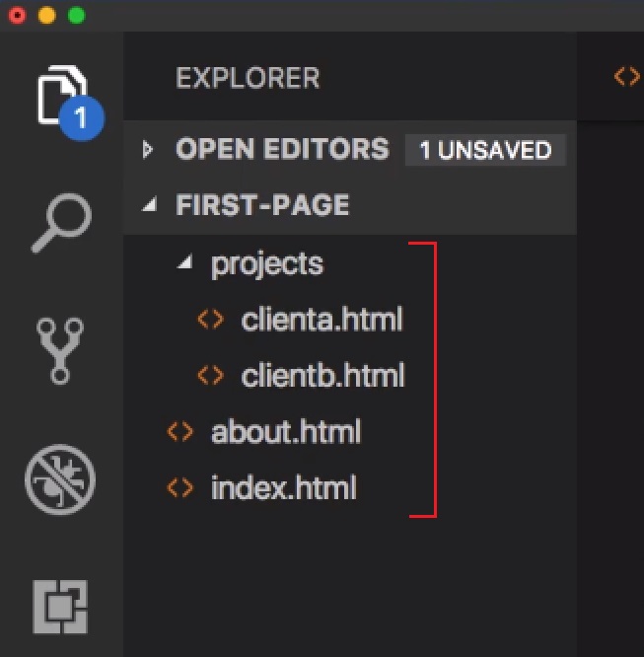Open the Extensions squares icon

(x=60, y=607)
